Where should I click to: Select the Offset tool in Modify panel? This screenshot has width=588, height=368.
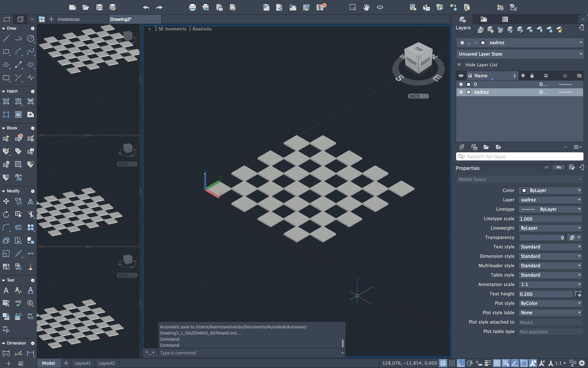tap(18, 227)
